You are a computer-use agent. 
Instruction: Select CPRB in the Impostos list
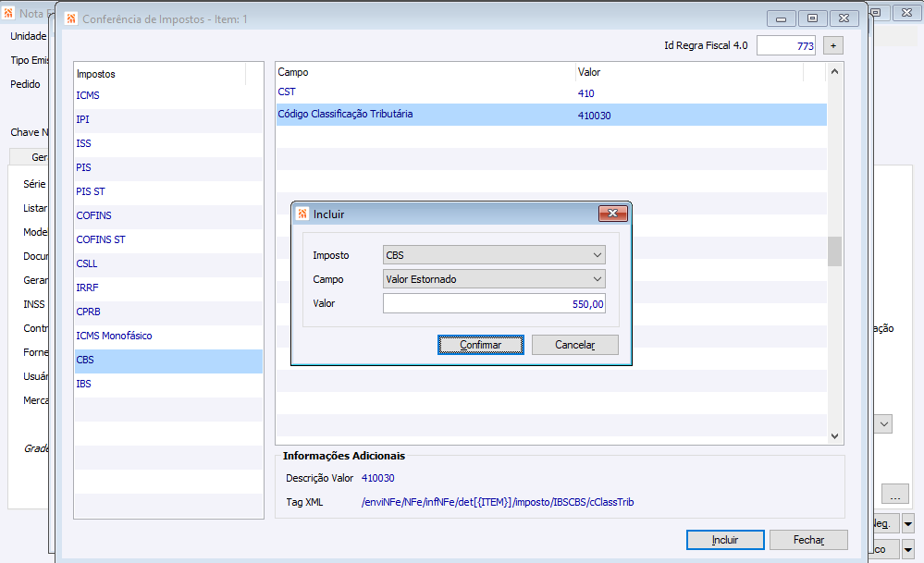coord(168,312)
